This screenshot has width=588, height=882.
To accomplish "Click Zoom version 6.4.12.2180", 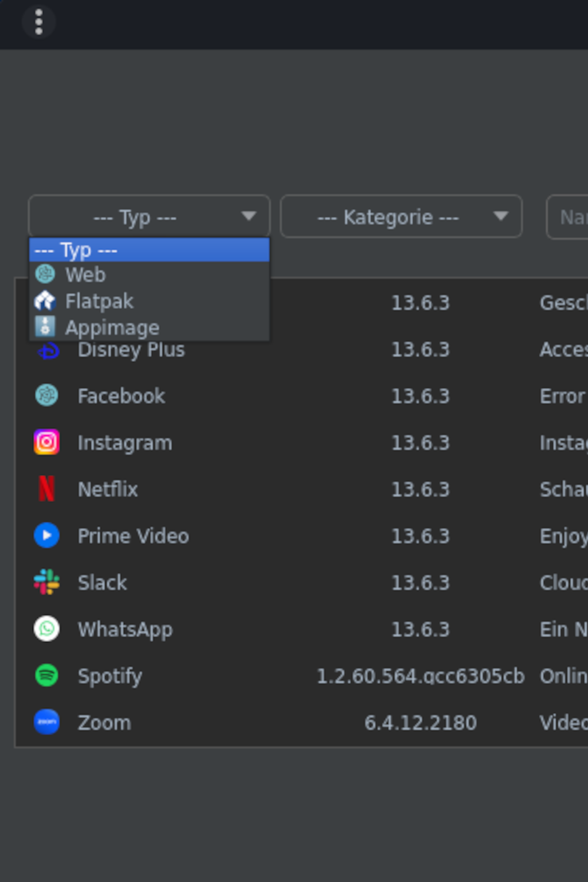I will tap(420, 723).
